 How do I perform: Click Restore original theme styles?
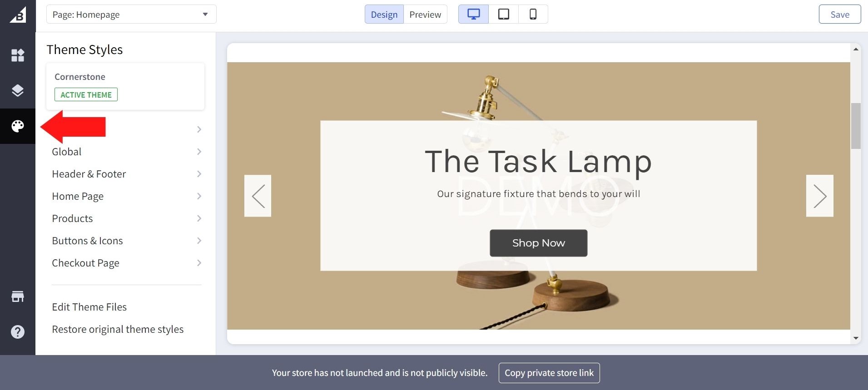click(118, 329)
